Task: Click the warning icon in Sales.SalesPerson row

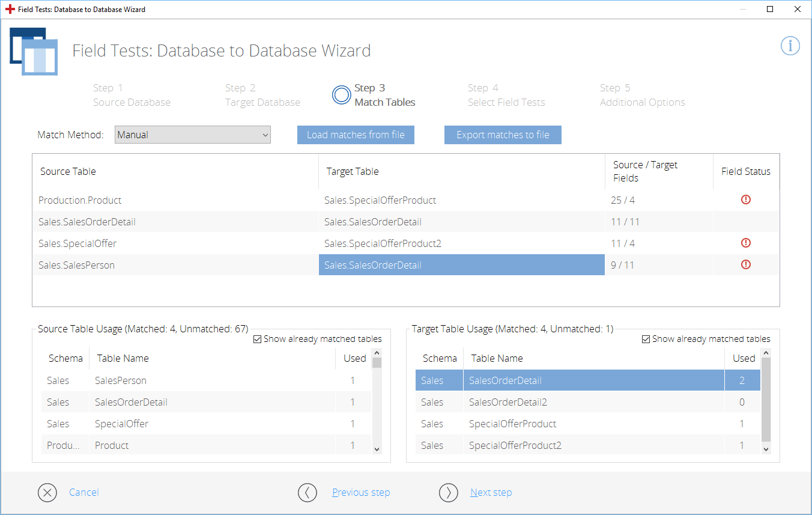Action: coord(745,264)
